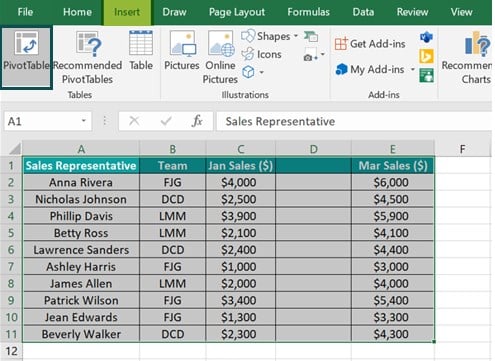Select the Patrick Wilson cell
Viewport: 495px width, 361px height.
[81, 300]
